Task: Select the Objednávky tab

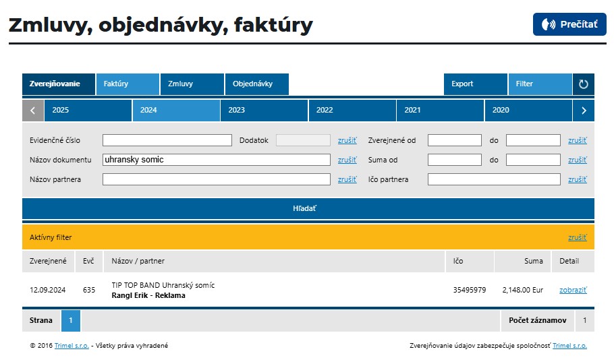Action: [256, 84]
